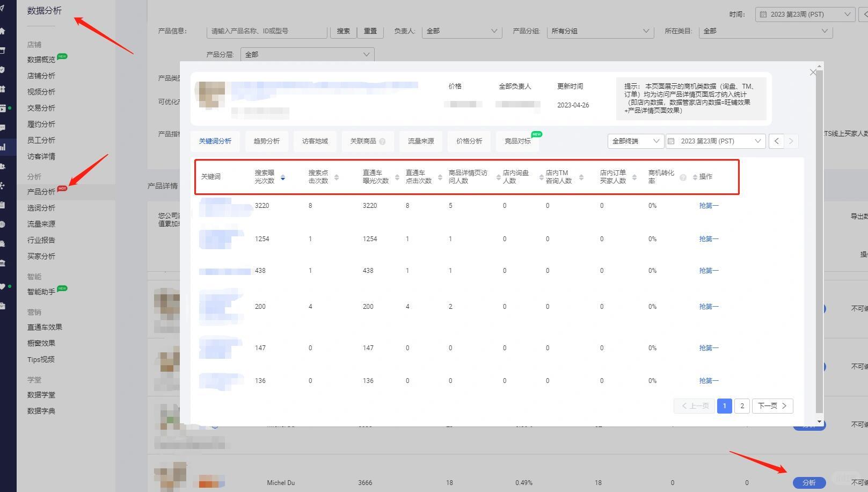Sort by 店内TM咨询人数 column arrows
The width and height of the screenshot is (868, 492).
click(x=581, y=177)
